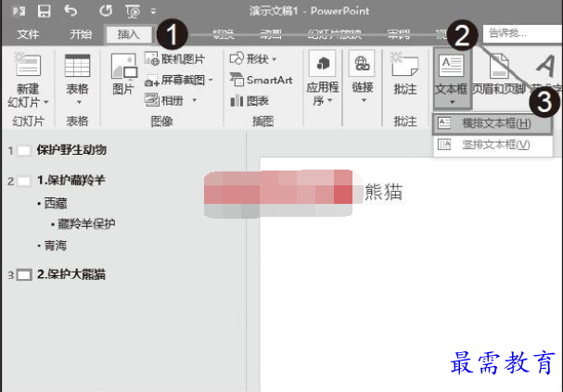The height and width of the screenshot is (392, 563).
Task: Switch to the 开始 (Home) tab
Action: [x=81, y=34]
